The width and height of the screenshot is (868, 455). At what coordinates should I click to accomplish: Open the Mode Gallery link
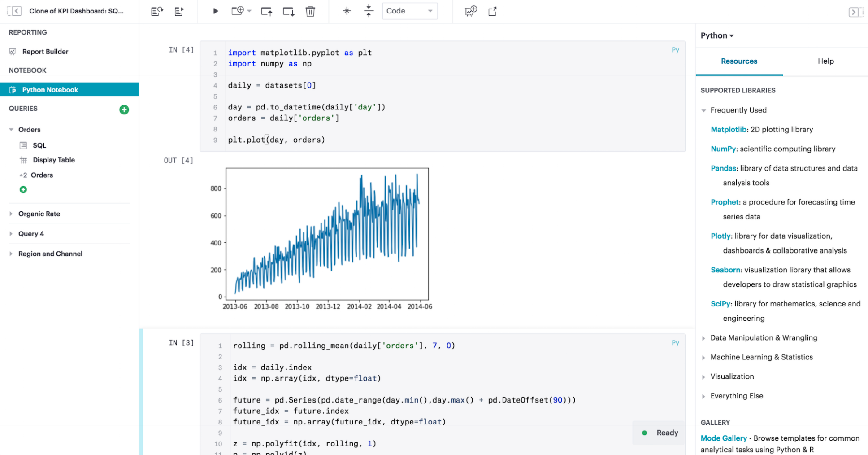click(x=724, y=438)
